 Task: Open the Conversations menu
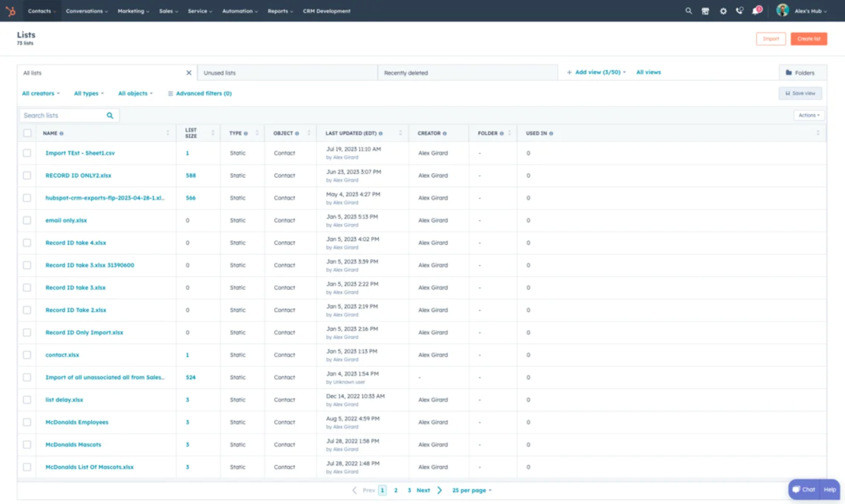pos(87,11)
